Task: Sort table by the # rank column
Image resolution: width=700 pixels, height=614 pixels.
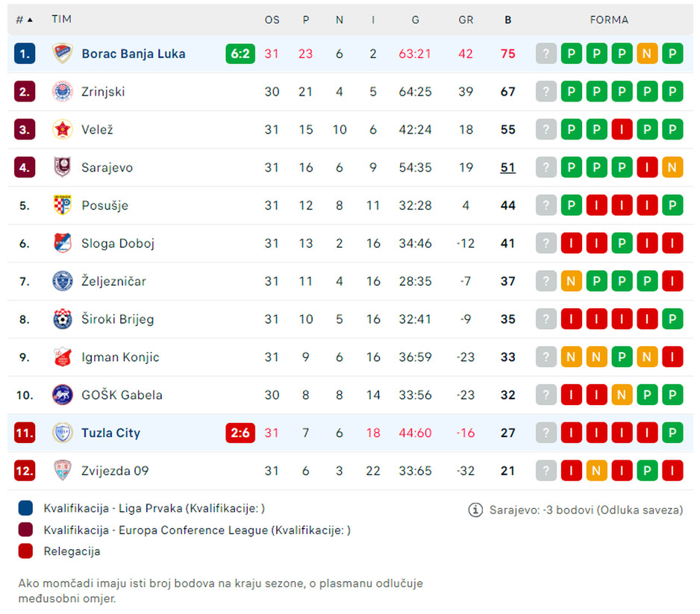Action: [24, 20]
